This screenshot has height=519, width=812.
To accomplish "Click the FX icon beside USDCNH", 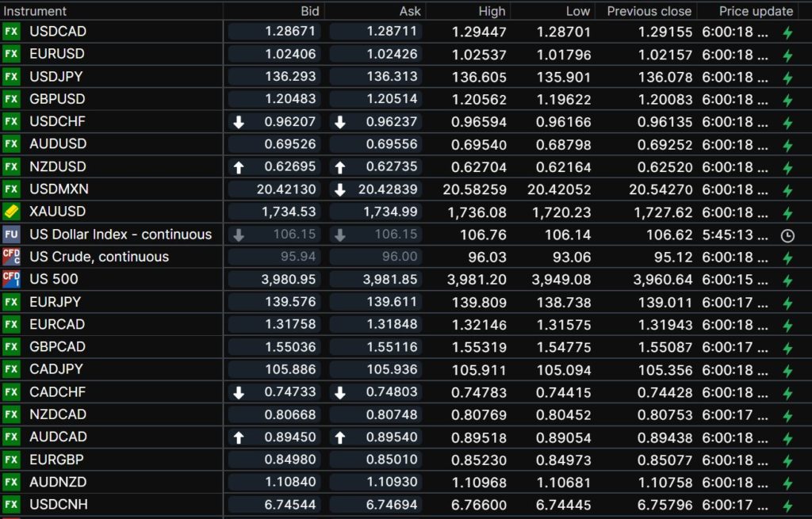I will click(11, 505).
